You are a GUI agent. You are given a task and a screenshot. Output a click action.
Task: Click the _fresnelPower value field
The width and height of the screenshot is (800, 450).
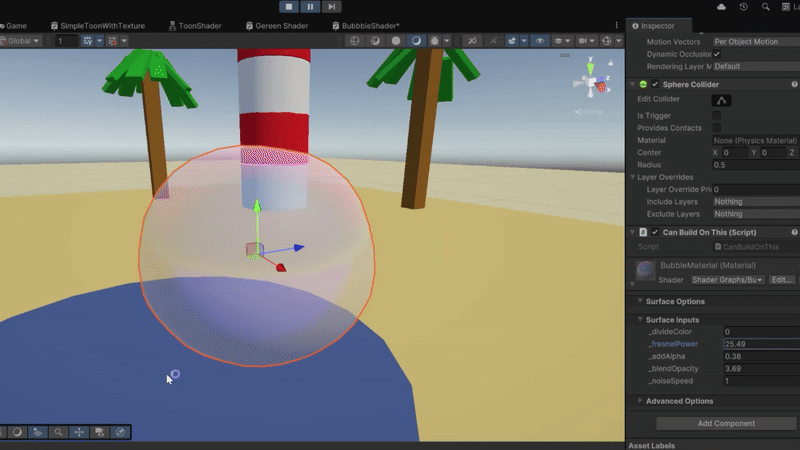pyautogui.click(x=760, y=344)
